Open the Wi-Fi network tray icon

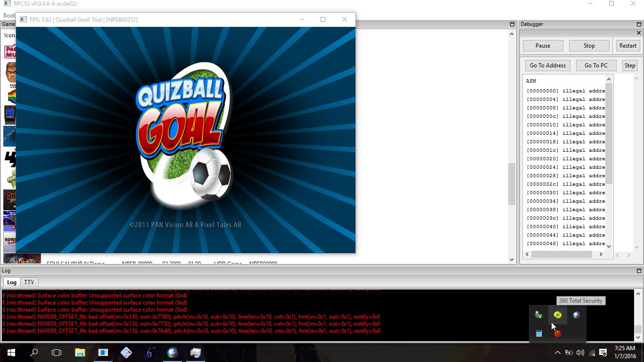click(x=592, y=353)
